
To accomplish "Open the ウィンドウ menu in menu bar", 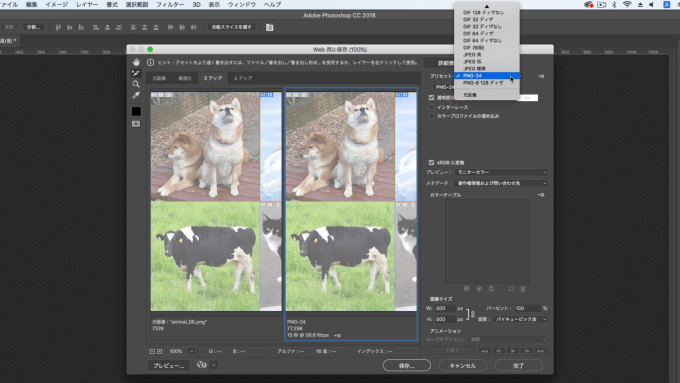I will [x=242, y=4].
